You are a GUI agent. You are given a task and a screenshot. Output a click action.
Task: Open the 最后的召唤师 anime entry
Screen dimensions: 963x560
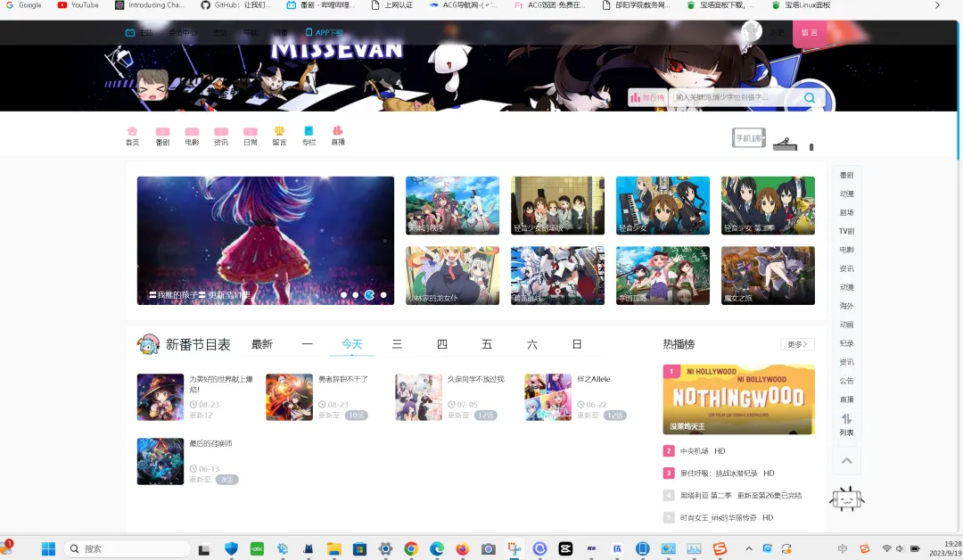click(188, 461)
